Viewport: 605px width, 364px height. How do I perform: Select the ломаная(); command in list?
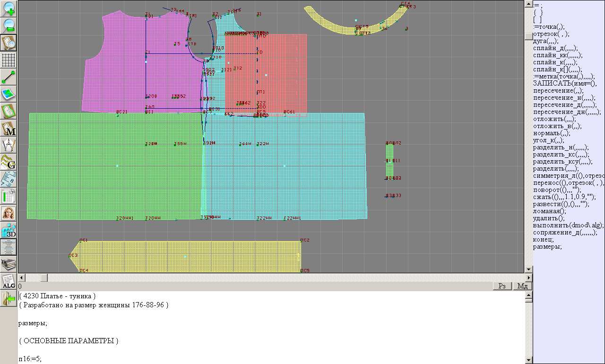point(549,211)
